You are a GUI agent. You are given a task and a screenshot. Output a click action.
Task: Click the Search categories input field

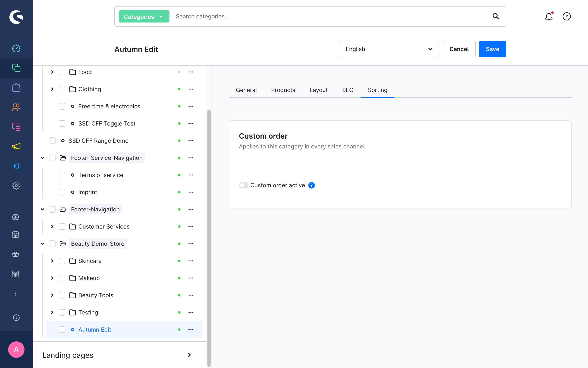(331, 16)
